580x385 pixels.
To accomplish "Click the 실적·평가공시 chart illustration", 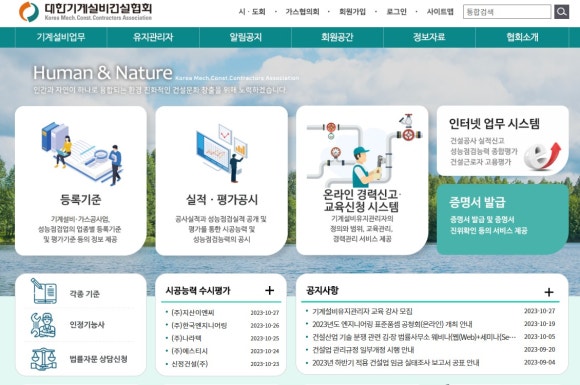I will coord(222,153).
